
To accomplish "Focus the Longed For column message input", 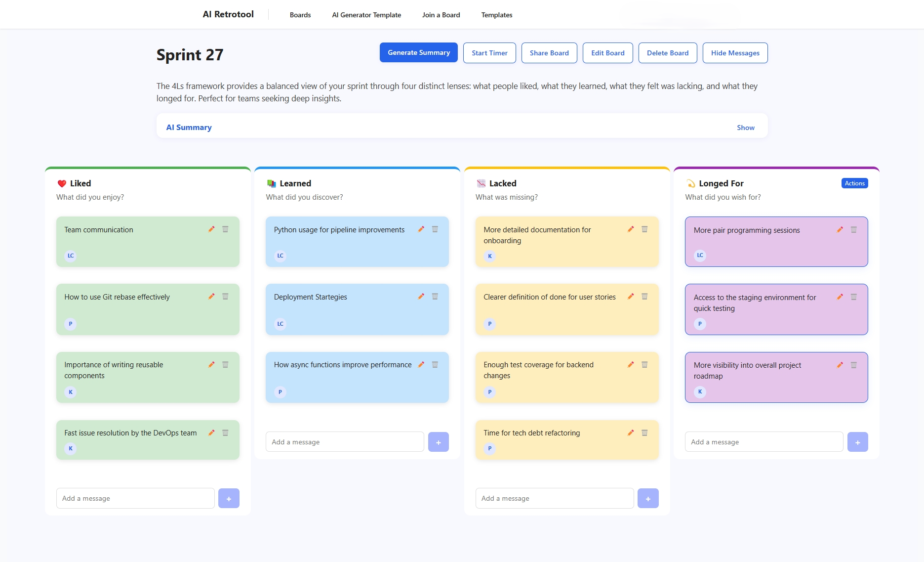I will 764,442.
